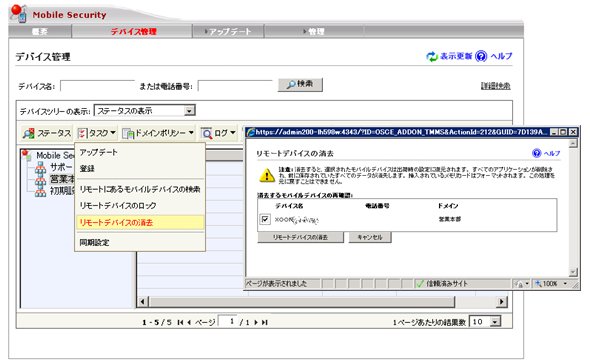This screenshot has height=364, width=590.
Task: Click the horizontal scrollbar thumb
Action: tap(302, 302)
